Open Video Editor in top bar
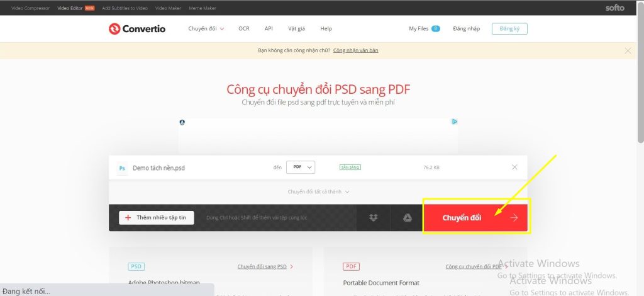The image size is (644, 296). (x=70, y=8)
